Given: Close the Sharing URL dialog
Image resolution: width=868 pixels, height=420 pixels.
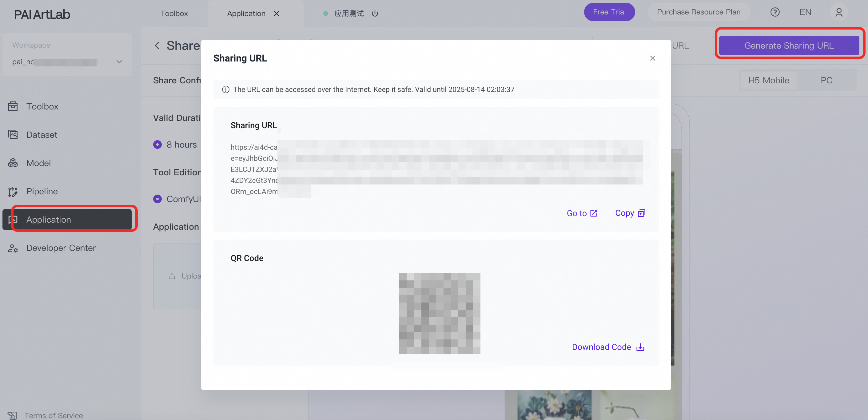Looking at the screenshot, I should pyautogui.click(x=652, y=58).
